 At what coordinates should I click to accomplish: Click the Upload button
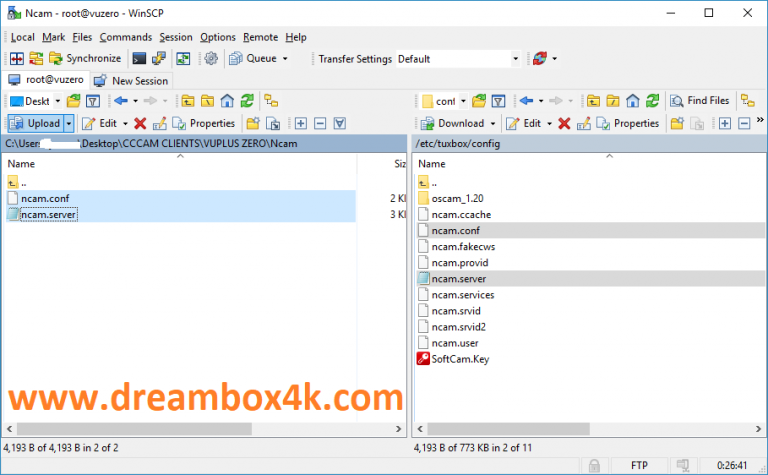pos(35,123)
